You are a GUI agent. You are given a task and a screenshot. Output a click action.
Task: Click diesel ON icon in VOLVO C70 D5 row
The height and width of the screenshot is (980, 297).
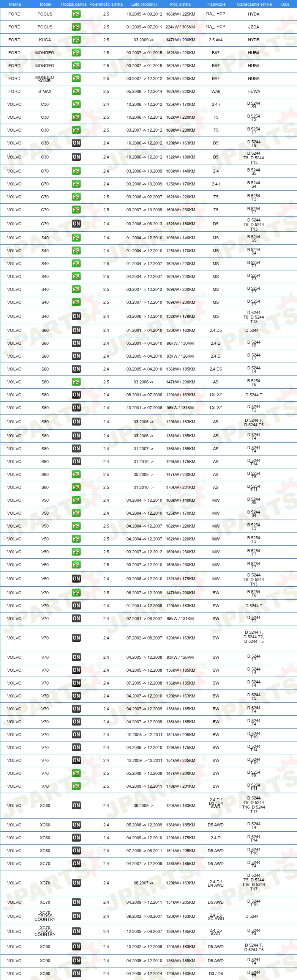[x=76, y=224]
